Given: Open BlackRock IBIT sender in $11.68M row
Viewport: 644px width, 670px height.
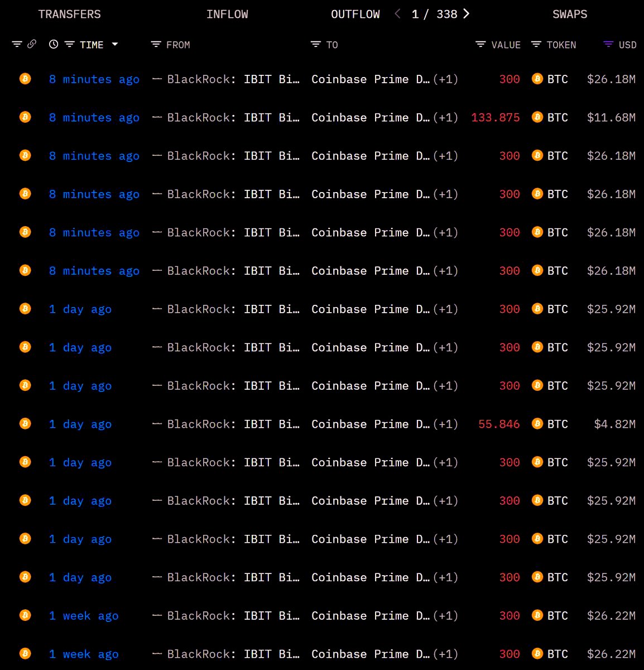Looking at the screenshot, I should (x=233, y=118).
